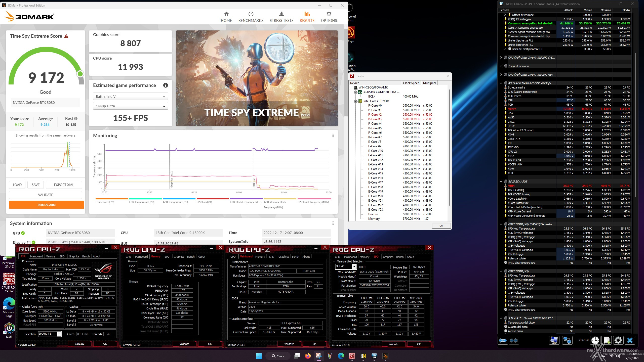
Task: Click OK in the Clocks window
Action: (441, 226)
